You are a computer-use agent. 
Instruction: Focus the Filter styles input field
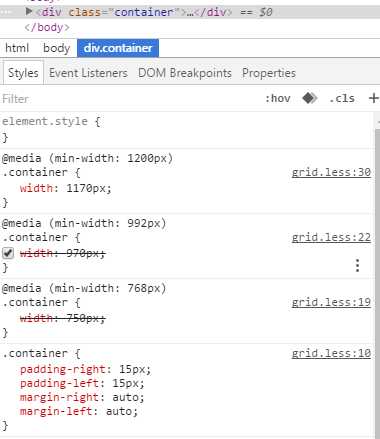pos(130,99)
